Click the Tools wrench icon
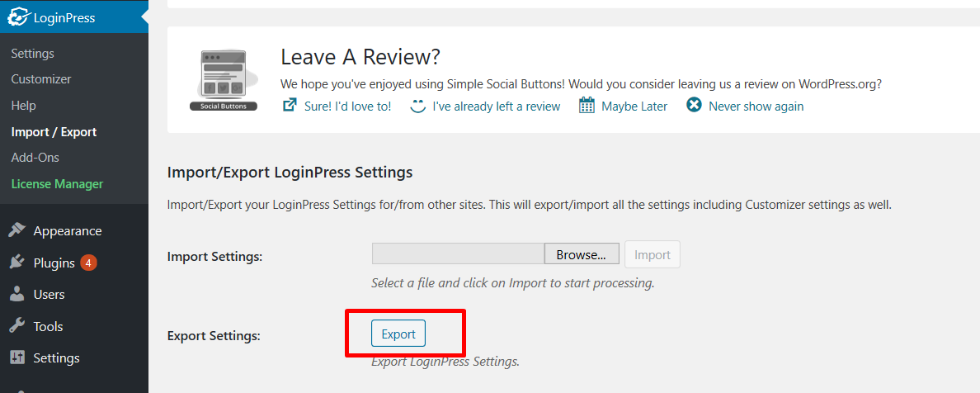The height and width of the screenshot is (393, 980). (x=16, y=326)
